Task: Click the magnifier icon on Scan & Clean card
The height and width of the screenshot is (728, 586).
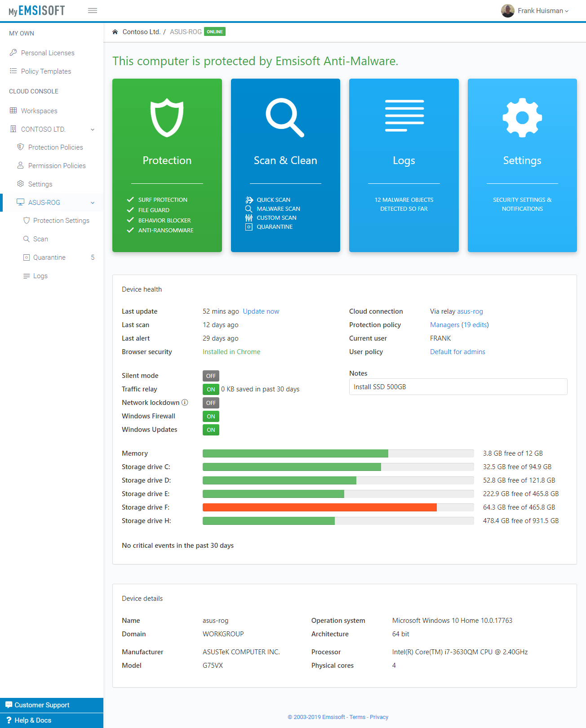Action: pyautogui.click(x=285, y=117)
